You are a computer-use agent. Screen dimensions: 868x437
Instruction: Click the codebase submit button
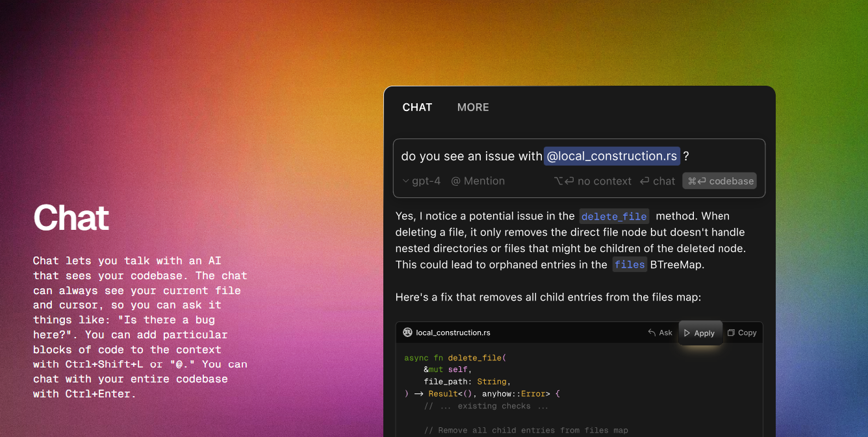point(719,181)
